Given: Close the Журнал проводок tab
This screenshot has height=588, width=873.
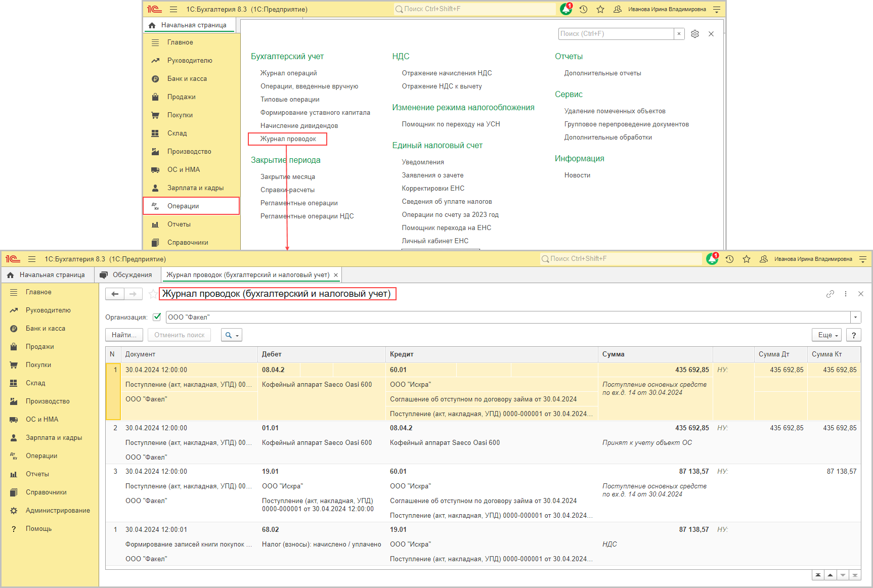Looking at the screenshot, I should (336, 275).
